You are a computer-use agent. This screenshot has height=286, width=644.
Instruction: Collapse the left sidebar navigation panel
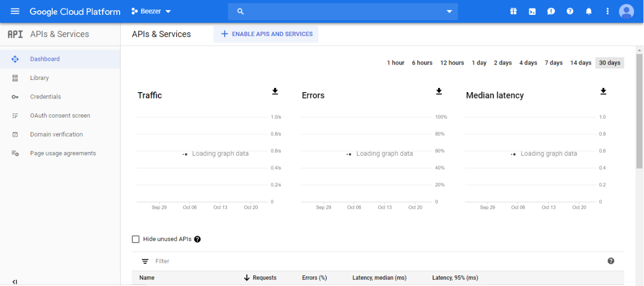coord(15,282)
